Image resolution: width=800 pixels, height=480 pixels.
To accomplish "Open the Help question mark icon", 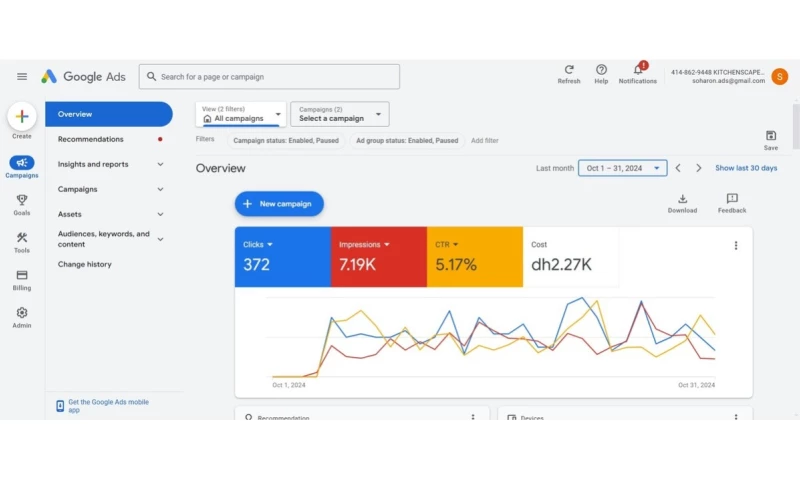I will (601, 70).
